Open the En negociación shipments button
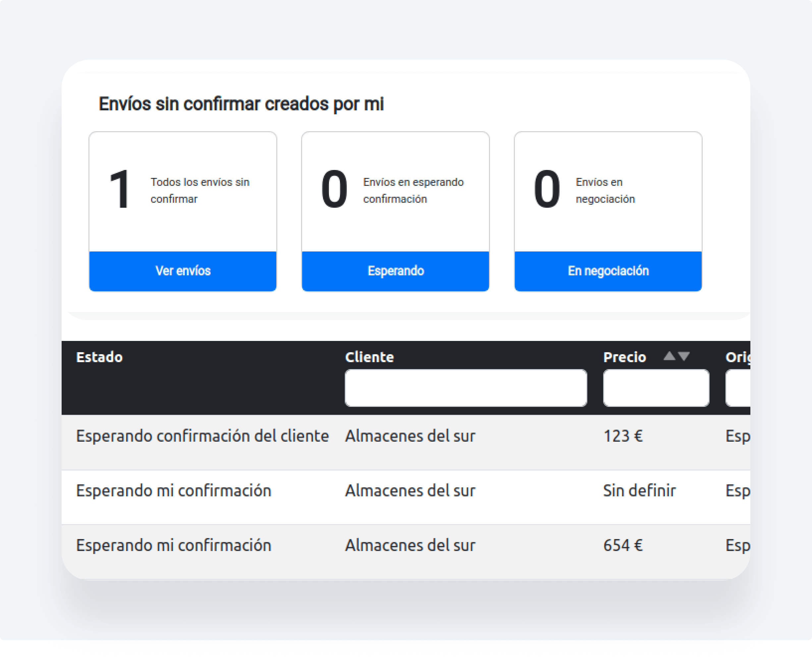 tap(608, 271)
